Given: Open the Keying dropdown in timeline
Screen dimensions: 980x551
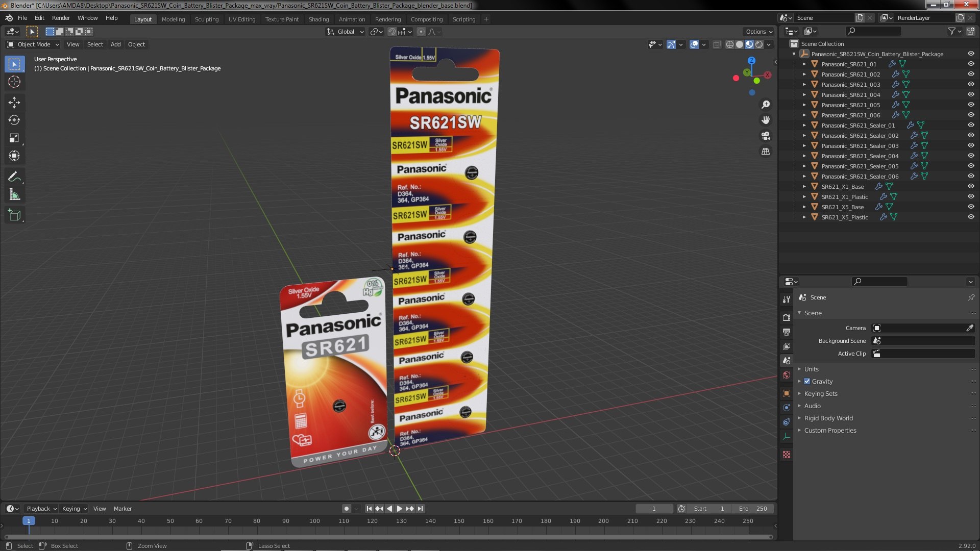Looking at the screenshot, I should [74, 509].
